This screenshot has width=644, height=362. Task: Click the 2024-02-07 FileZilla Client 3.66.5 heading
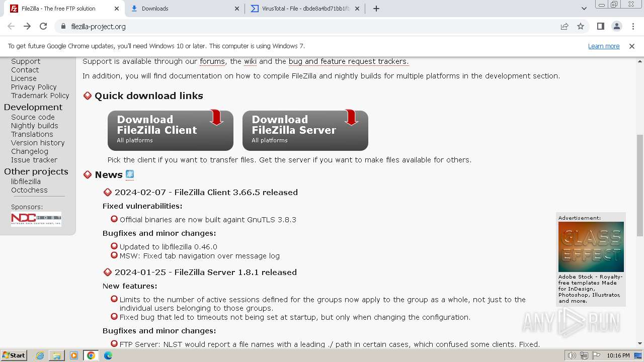[x=206, y=192]
